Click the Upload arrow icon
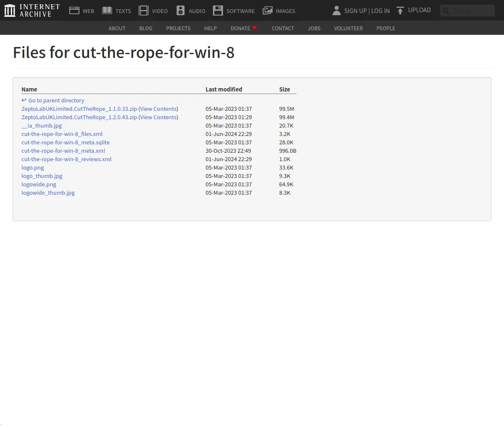This screenshot has width=504, height=428. (x=400, y=10)
